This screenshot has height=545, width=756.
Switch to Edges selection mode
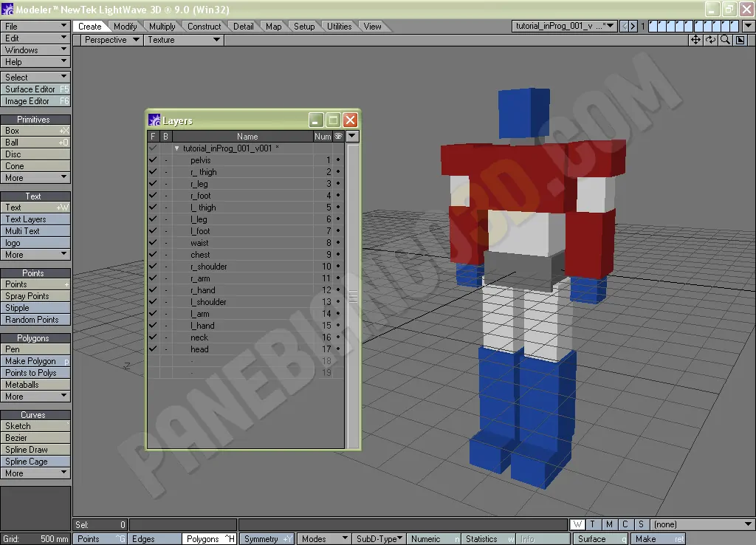[154, 539]
